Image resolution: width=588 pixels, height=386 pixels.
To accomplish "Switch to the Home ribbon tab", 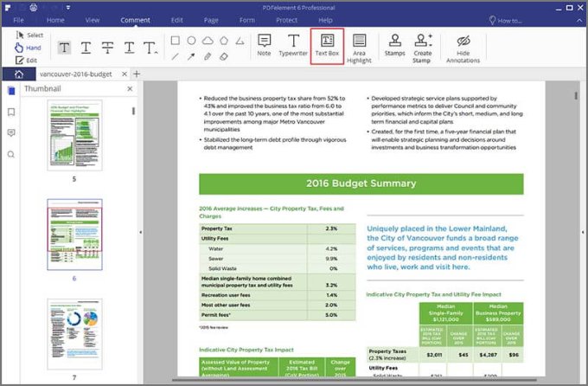I will (55, 20).
